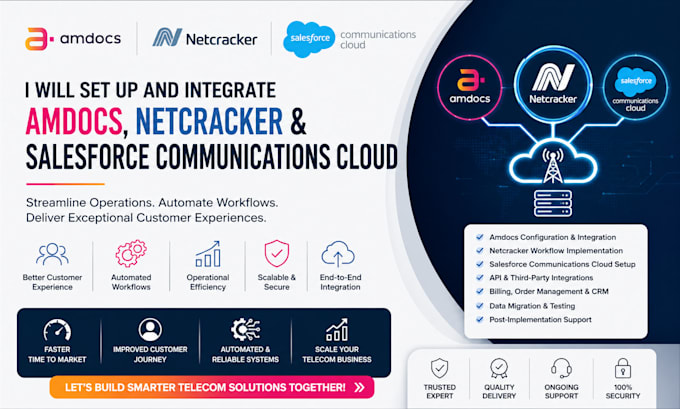
Task: Click the 'communications cloud' header text
Action: pyautogui.click(x=378, y=39)
